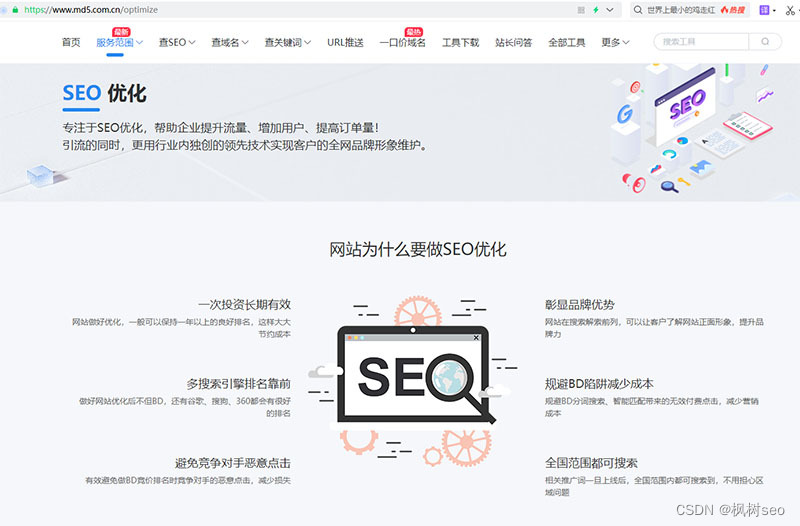Click the 最热 badge above 一口价域名

pos(413,32)
